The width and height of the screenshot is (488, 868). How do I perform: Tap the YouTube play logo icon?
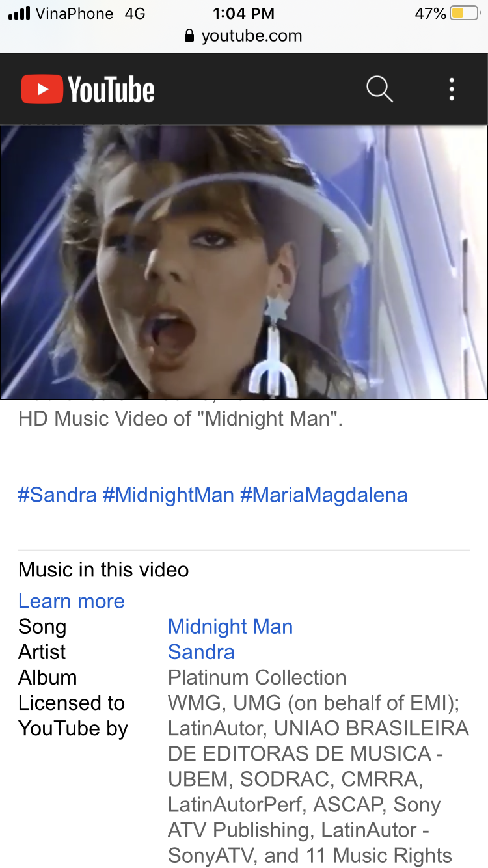tap(42, 89)
